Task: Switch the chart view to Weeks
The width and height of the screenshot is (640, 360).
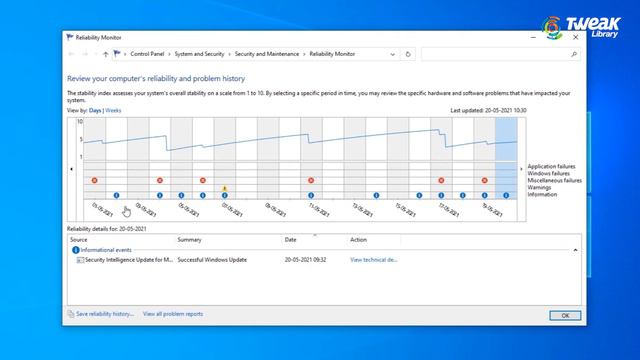Action: [x=113, y=110]
